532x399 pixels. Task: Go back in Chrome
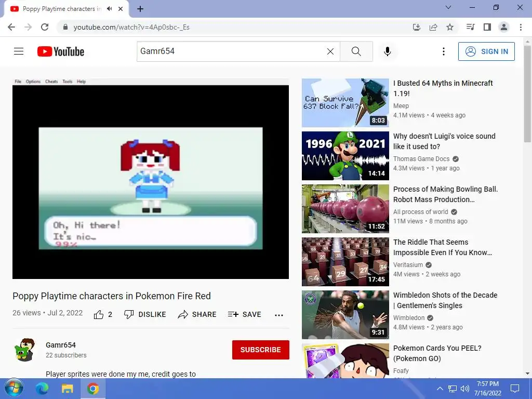click(x=11, y=27)
